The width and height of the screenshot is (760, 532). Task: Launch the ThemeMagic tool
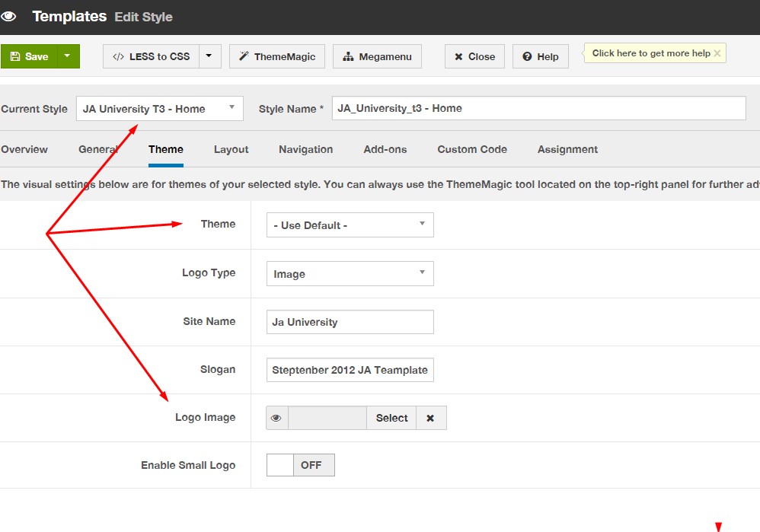click(277, 56)
